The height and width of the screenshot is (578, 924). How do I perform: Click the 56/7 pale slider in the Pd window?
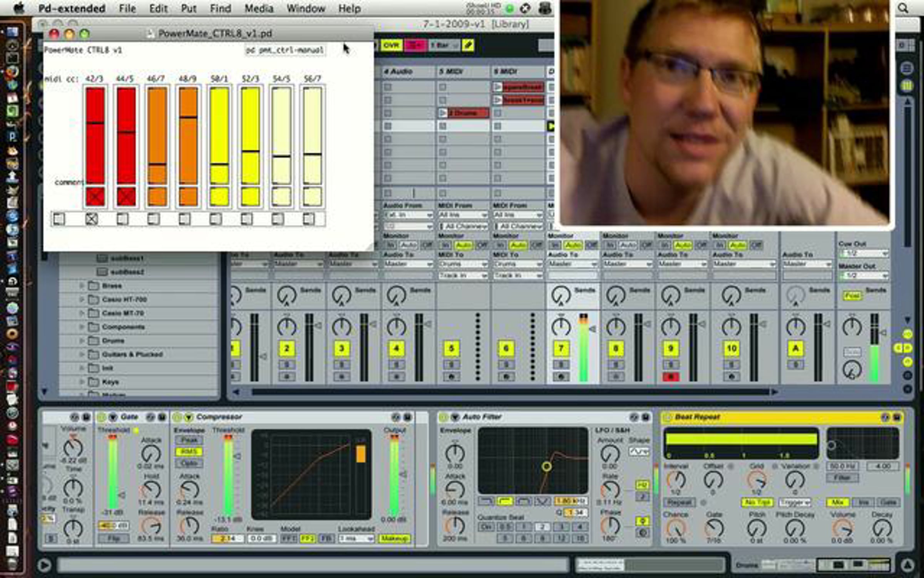(312, 135)
